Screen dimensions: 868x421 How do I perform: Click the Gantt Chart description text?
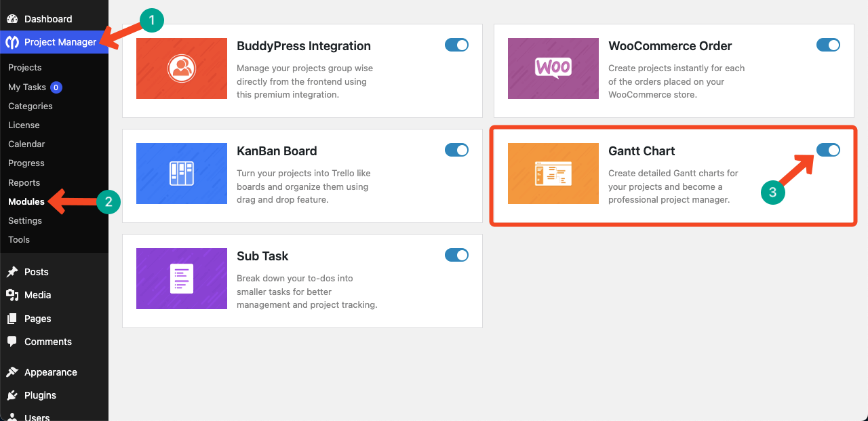tap(673, 186)
